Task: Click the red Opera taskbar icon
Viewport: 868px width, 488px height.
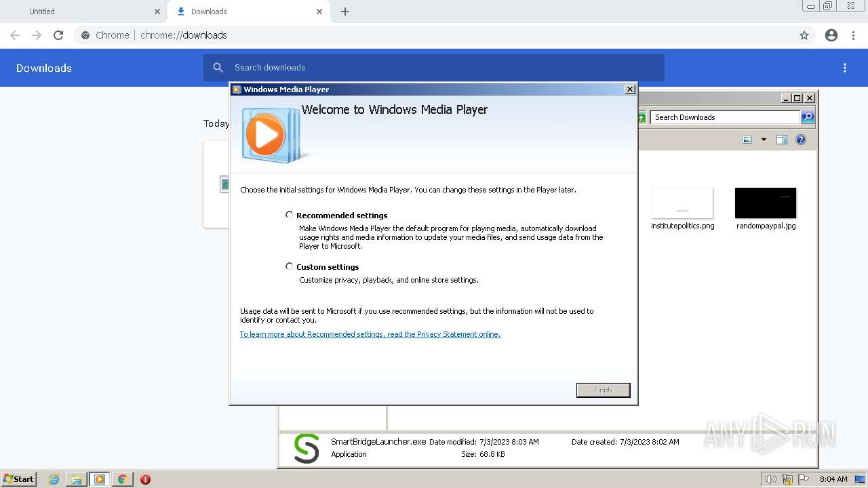Action: [x=145, y=479]
